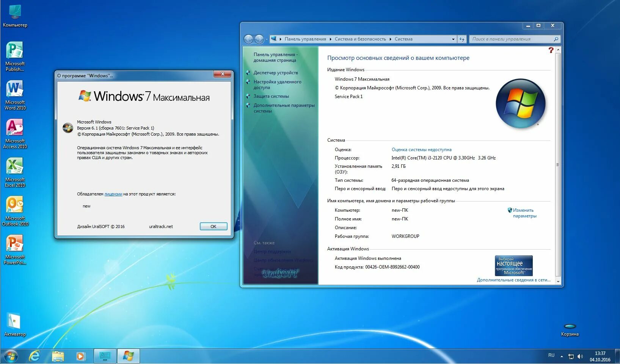Click the 64-разрядная операционная система text
The width and height of the screenshot is (620, 364).
(430, 180)
